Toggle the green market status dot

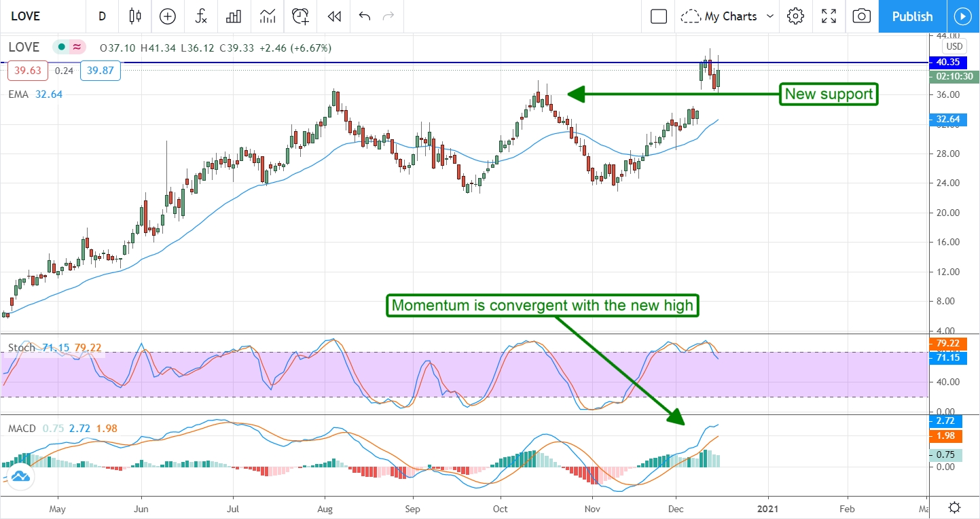click(x=62, y=48)
